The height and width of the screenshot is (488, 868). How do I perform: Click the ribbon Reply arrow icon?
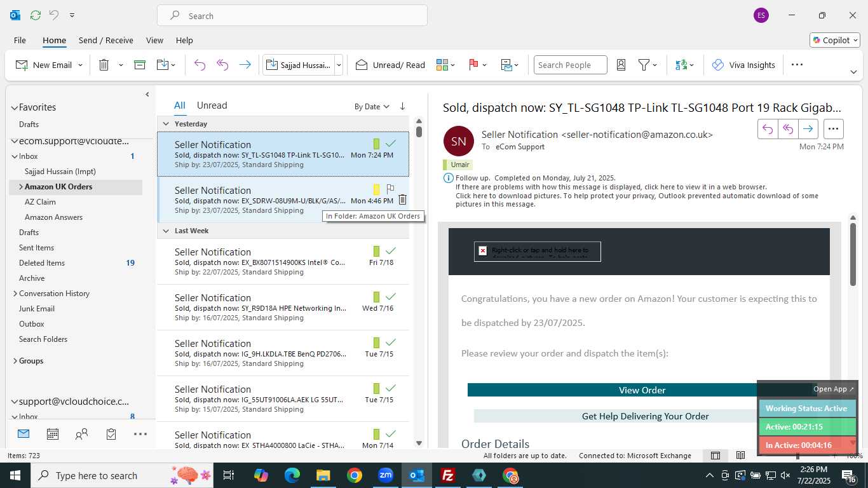(200, 65)
